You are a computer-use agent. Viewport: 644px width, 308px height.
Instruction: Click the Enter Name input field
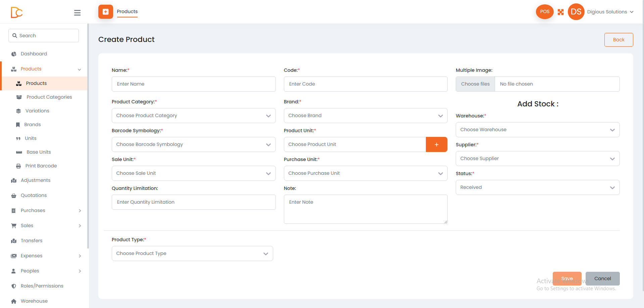click(194, 84)
